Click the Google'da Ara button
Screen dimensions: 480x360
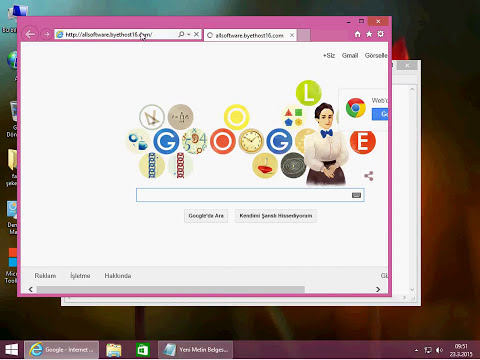(206, 216)
